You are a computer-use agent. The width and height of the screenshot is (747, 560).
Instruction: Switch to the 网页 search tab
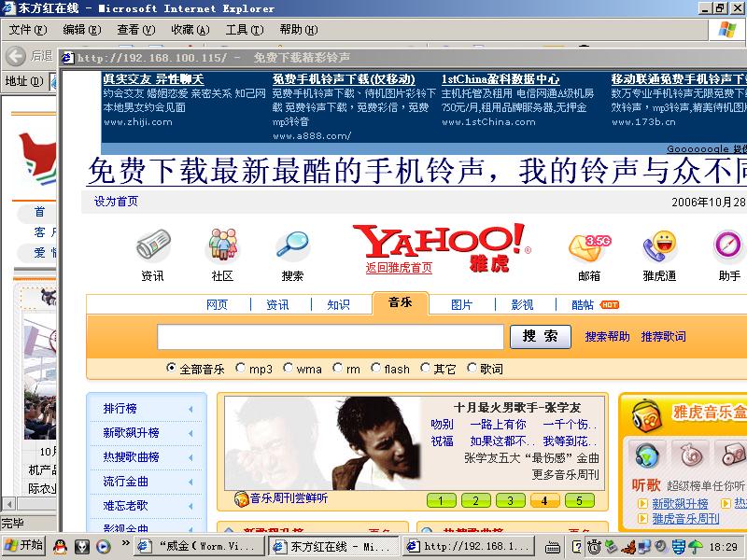(x=217, y=305)
